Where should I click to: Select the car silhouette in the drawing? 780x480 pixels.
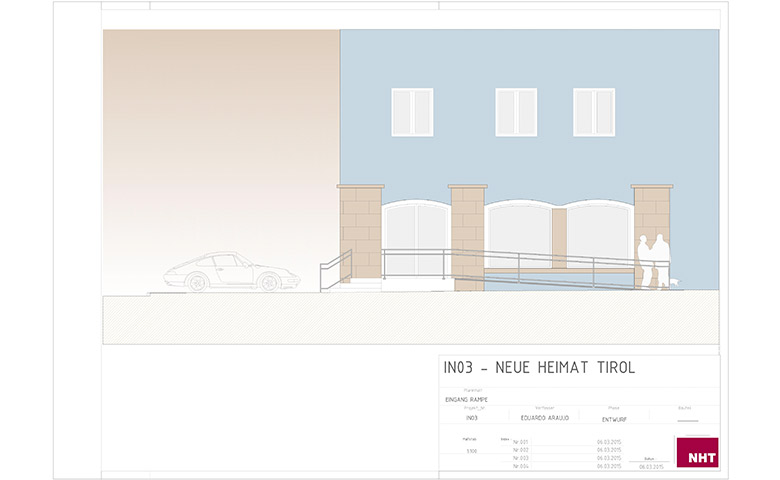232,272
